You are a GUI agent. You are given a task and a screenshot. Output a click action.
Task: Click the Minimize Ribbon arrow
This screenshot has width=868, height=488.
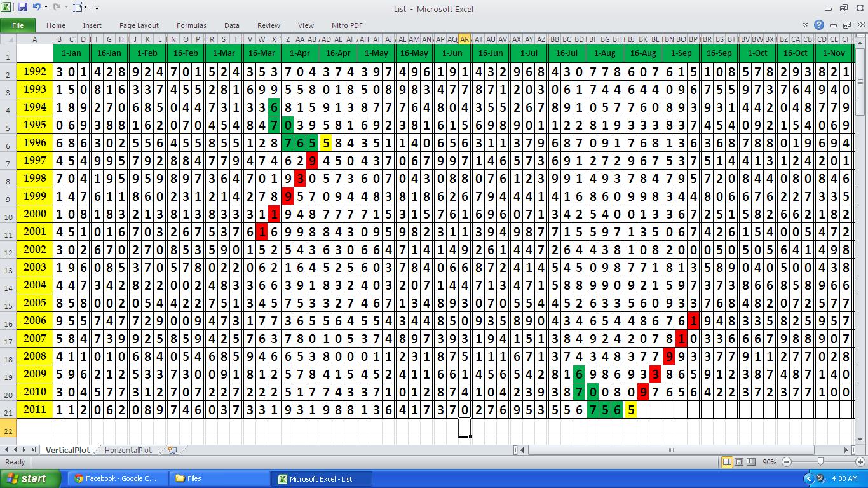pos(806,25)
